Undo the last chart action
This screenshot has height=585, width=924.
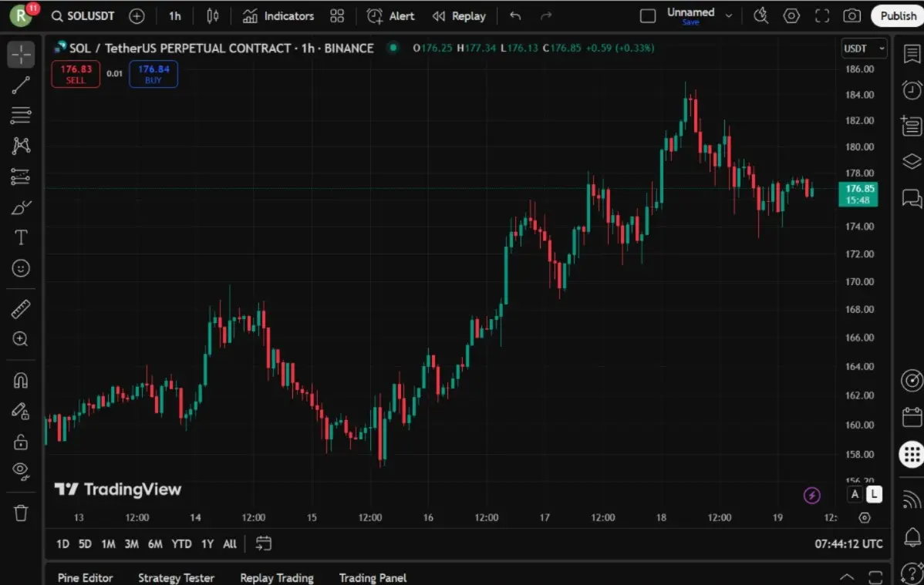(x=515, y=16)
